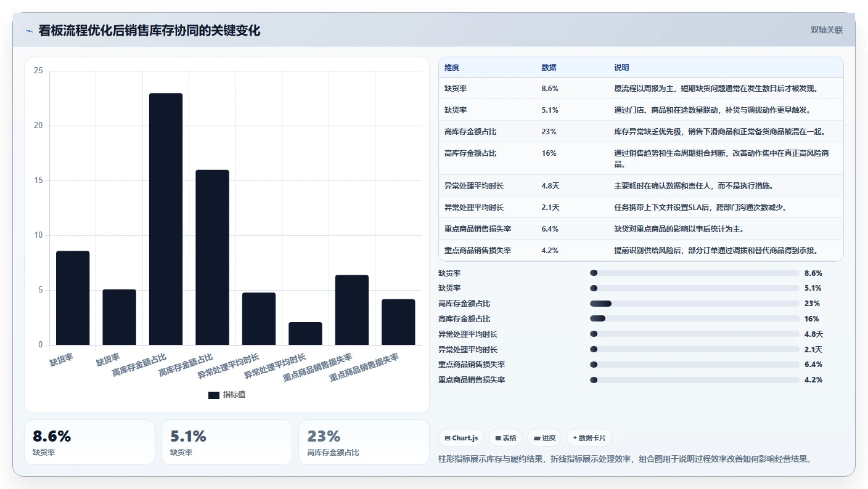
Task: Click the progress bar labeled 6.4%
Action: click(694, 365)
